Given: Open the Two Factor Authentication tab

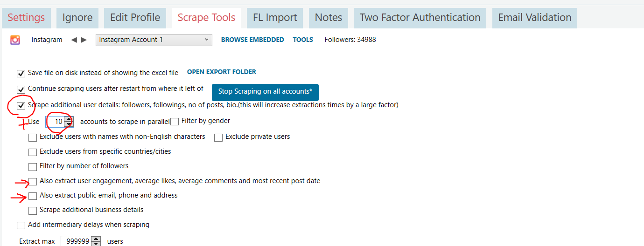Looking at the screenshot, I should point(420,18).
